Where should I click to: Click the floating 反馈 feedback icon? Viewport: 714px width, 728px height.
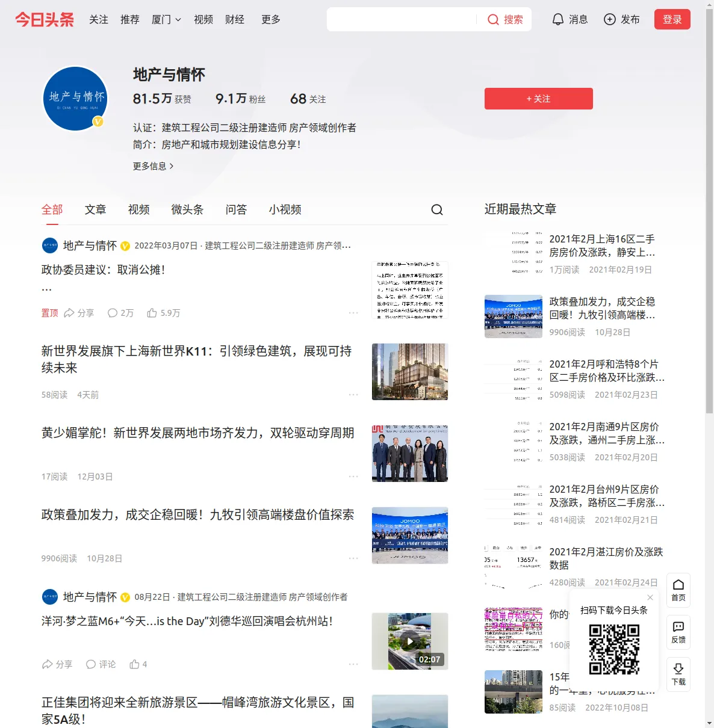[678, 632]
